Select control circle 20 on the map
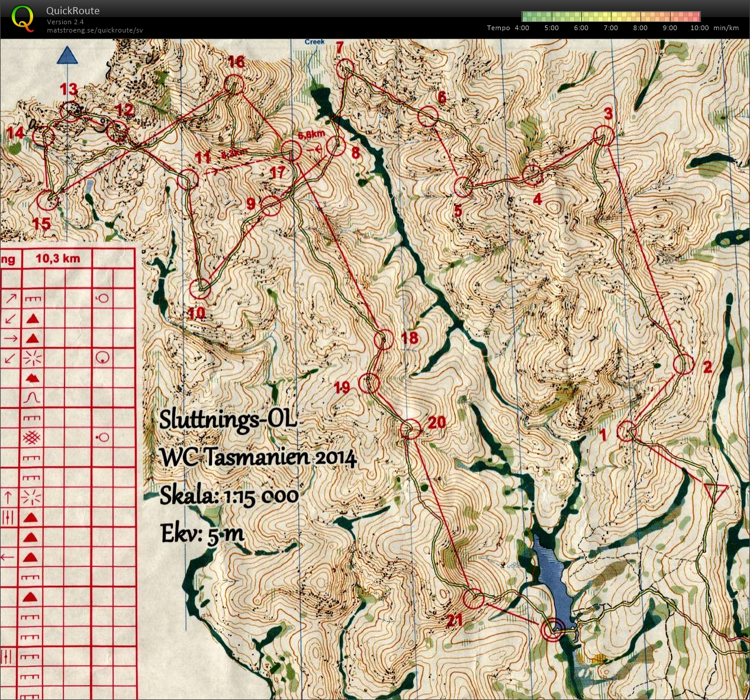Viewport: 750px width, 700px height. pos(410,429)
